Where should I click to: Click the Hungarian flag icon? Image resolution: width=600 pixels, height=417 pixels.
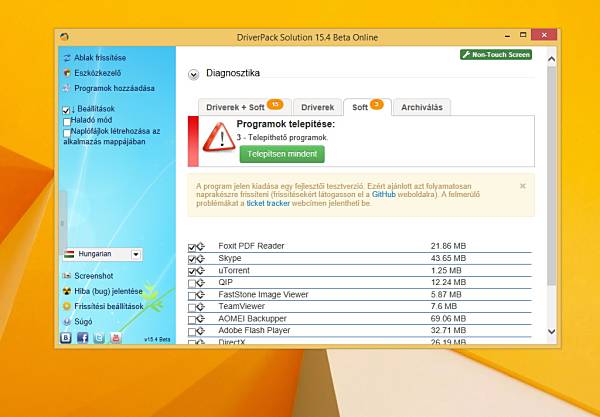point(69,254)
